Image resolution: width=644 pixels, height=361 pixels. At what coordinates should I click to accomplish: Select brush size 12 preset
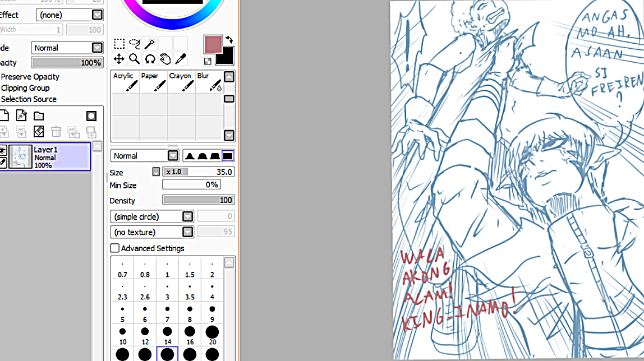(x=145, y=336)
